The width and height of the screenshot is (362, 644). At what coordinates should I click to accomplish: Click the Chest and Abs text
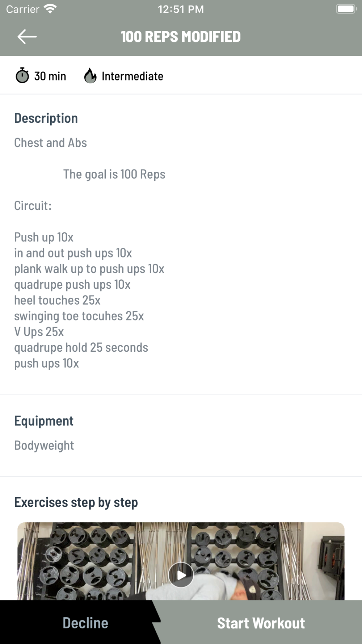(x=50, y=143)
